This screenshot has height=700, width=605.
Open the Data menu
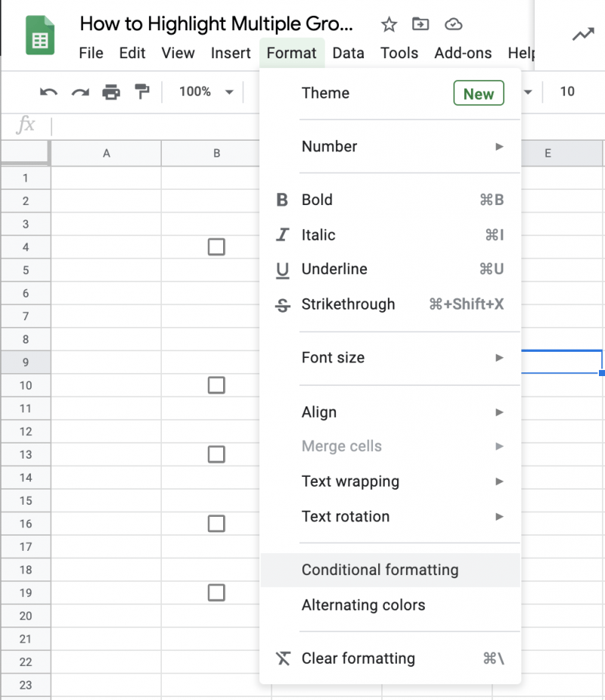(349, 53)
